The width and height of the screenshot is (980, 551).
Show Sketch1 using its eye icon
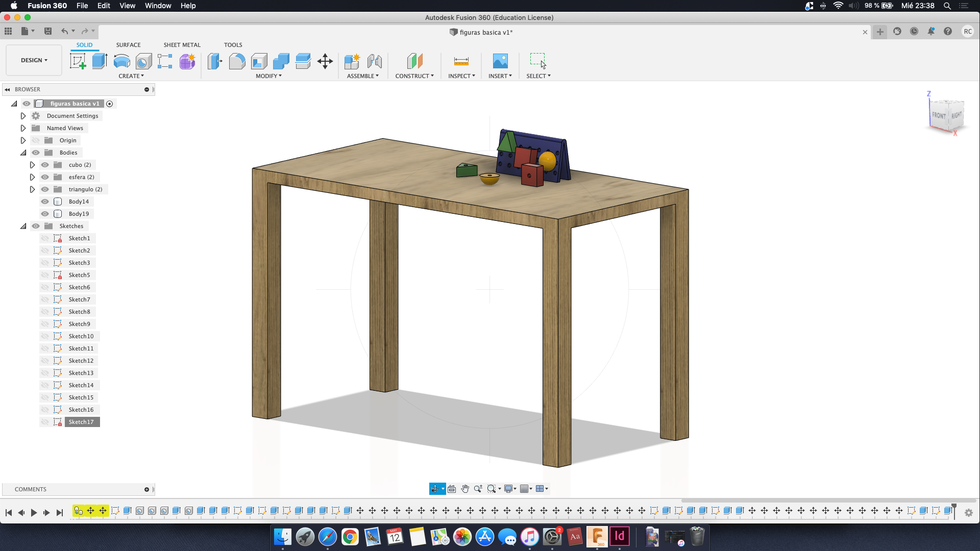[45, 238]
